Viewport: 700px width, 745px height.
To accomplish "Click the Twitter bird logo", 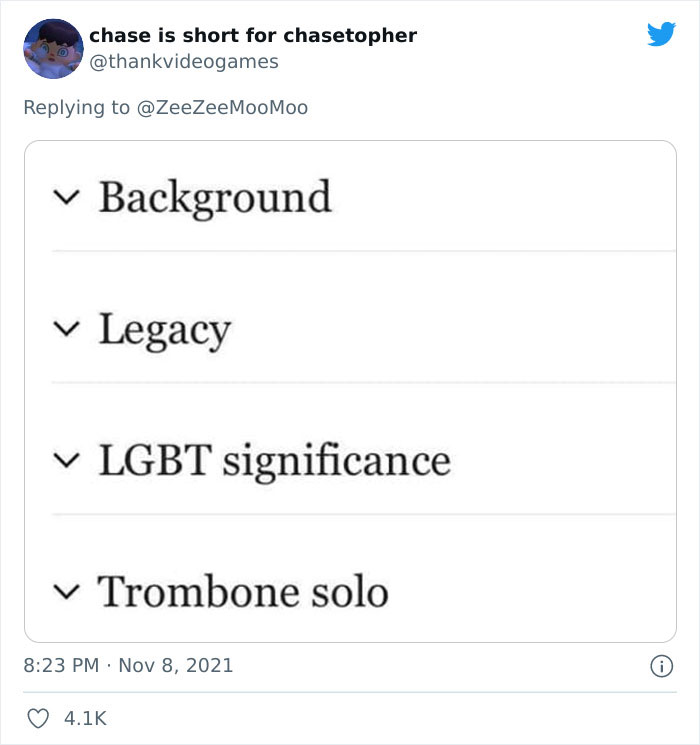I will click(x=661, y=35).
